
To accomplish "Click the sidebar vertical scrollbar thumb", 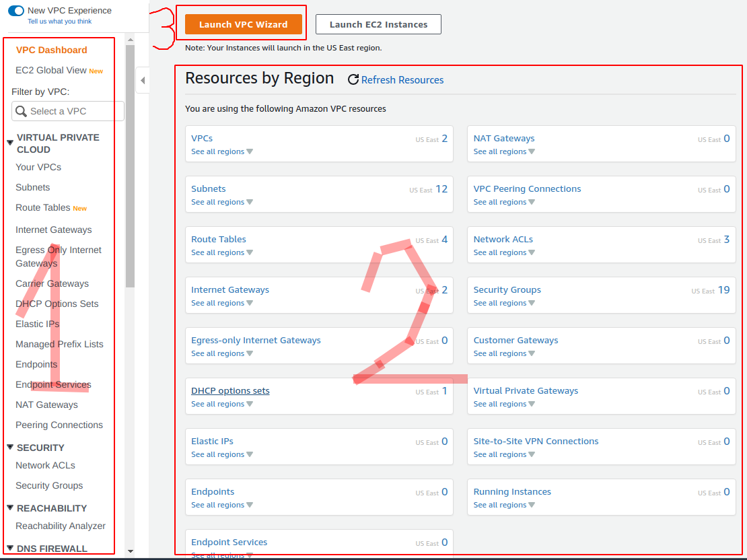I will pyautogui.click(x=130, y=166).
